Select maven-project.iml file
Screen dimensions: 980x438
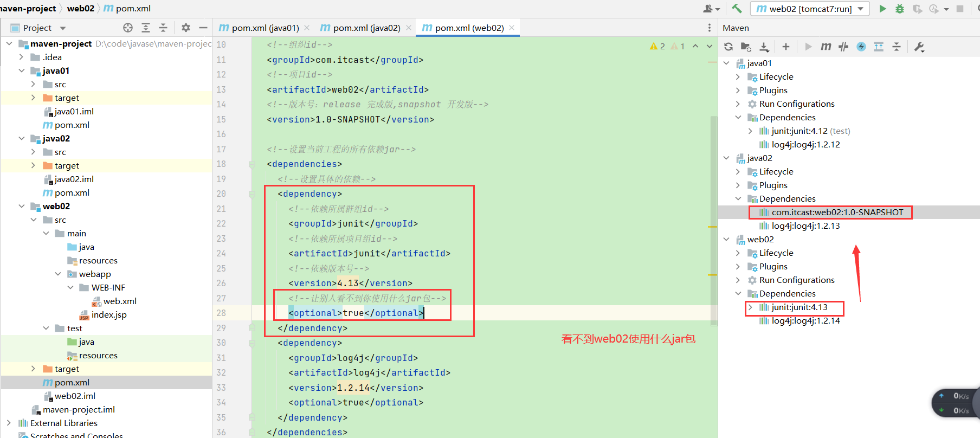coord(73,409)
